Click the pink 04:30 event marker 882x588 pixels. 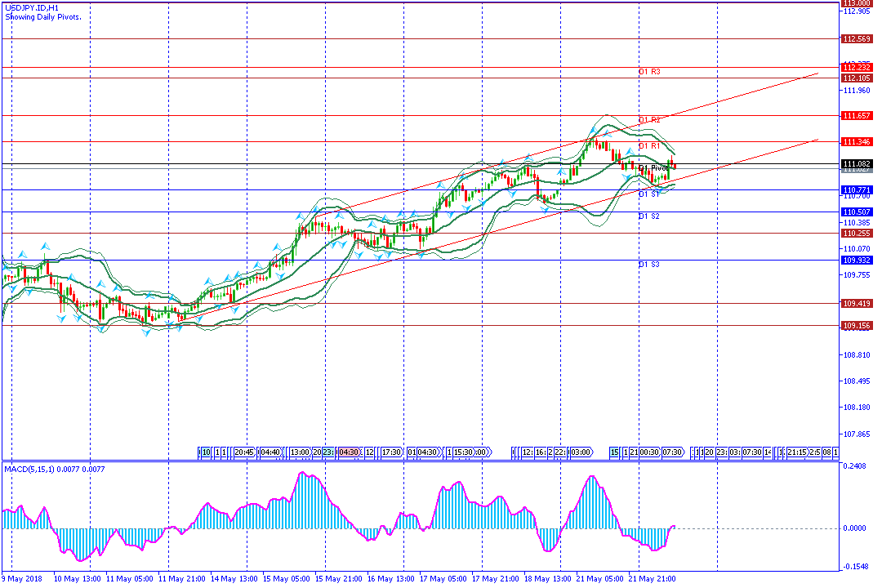pos(350,452)
